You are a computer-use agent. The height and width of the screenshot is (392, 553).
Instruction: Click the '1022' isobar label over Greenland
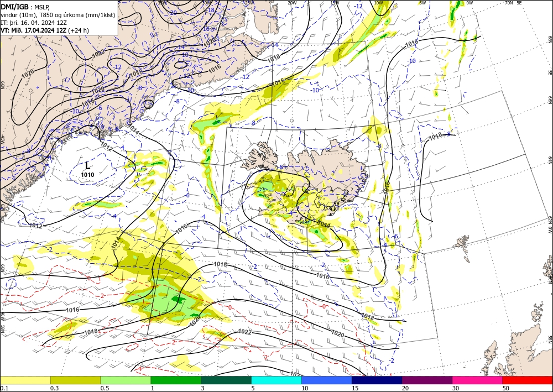click(x=98, y=54)
